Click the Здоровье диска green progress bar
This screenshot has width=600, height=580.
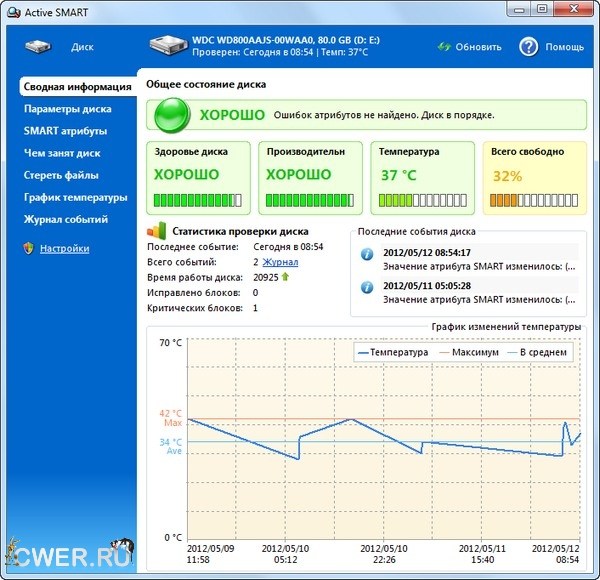(197, 200)
